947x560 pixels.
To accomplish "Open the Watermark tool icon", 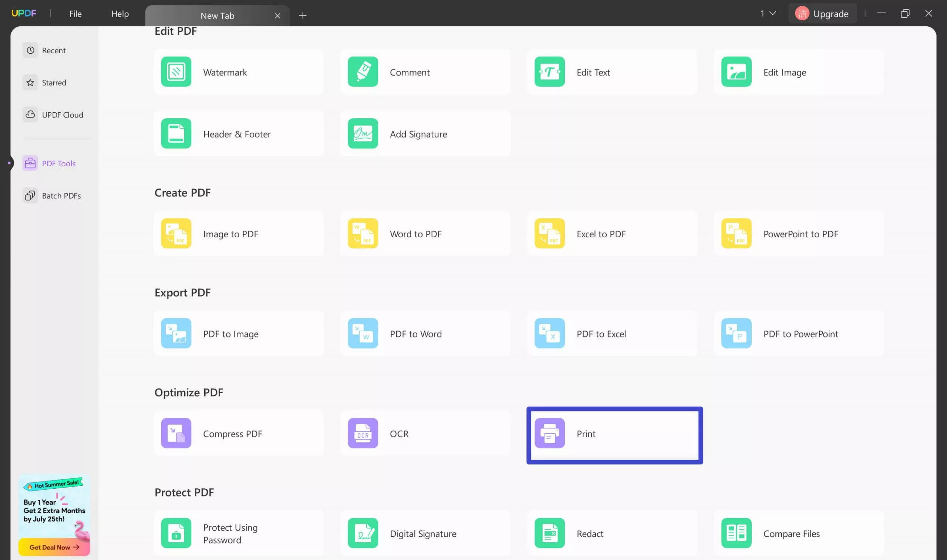I will [x=176, y=72].
